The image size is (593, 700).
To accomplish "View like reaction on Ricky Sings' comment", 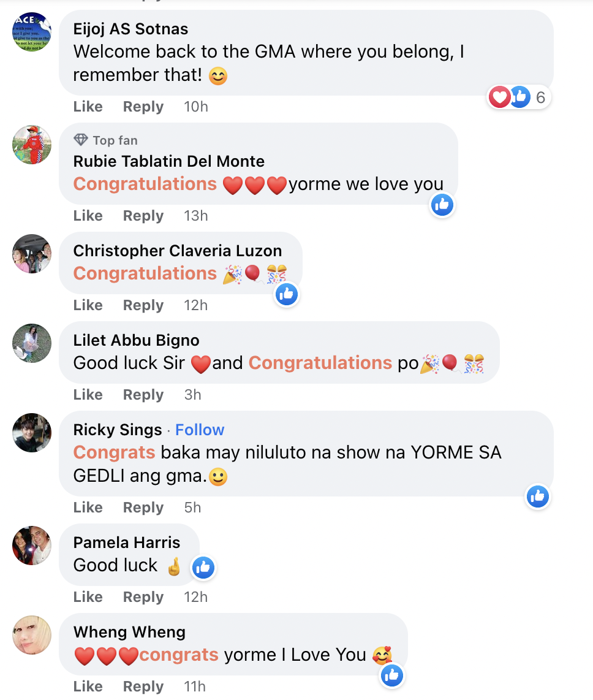I will (538, 496).
